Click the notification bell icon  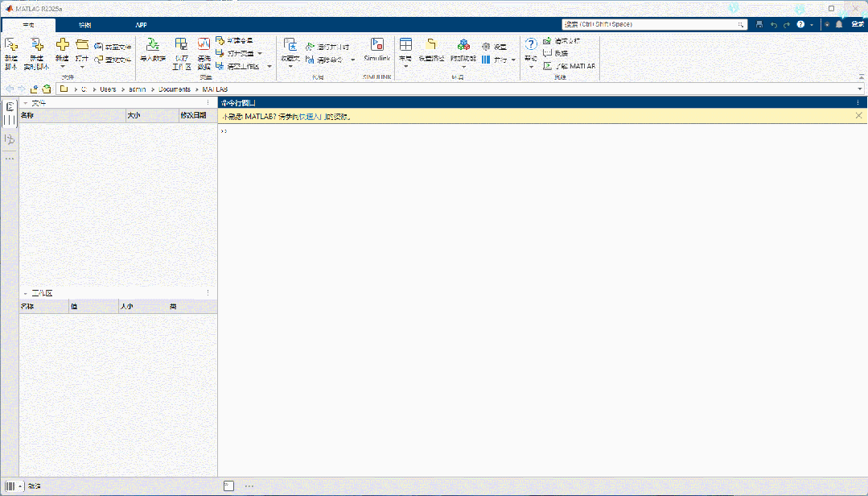coord(839,24)
